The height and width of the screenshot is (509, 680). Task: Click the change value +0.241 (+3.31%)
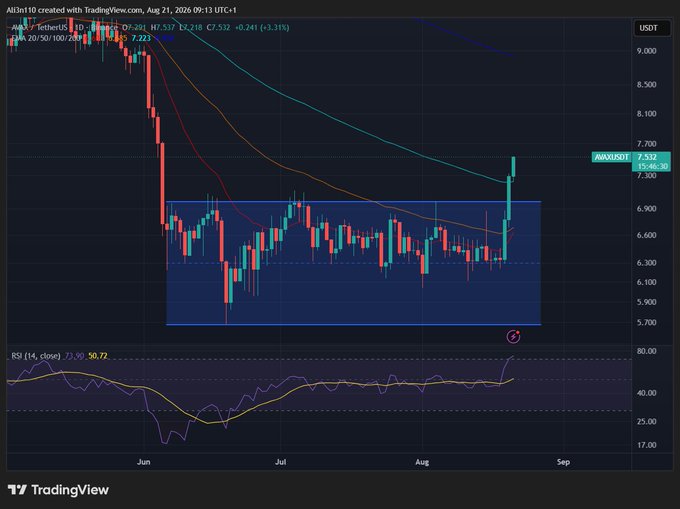(x=262, y=27)
